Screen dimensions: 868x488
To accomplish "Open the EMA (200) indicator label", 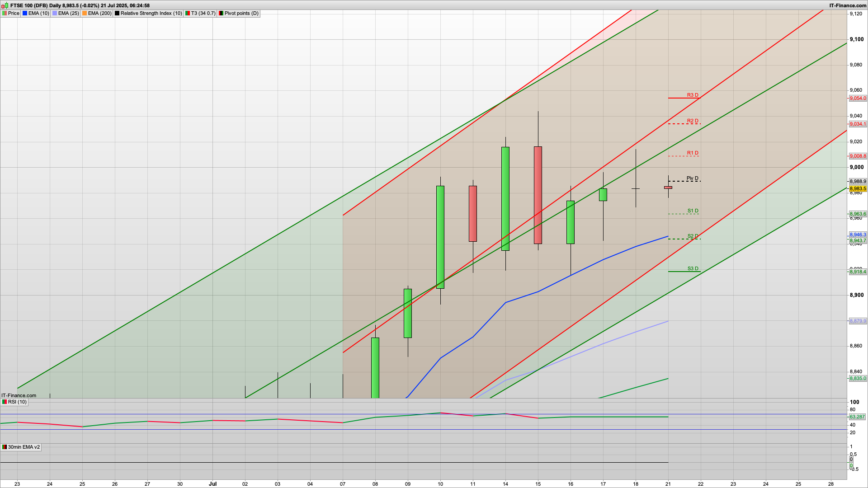I will (99, 14).
